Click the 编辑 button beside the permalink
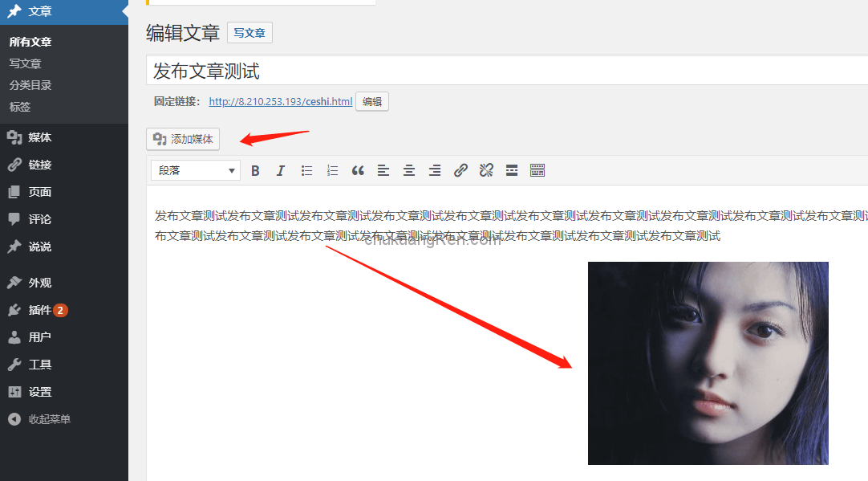Screen dimensions: 868x481 [x=371, y=102]
